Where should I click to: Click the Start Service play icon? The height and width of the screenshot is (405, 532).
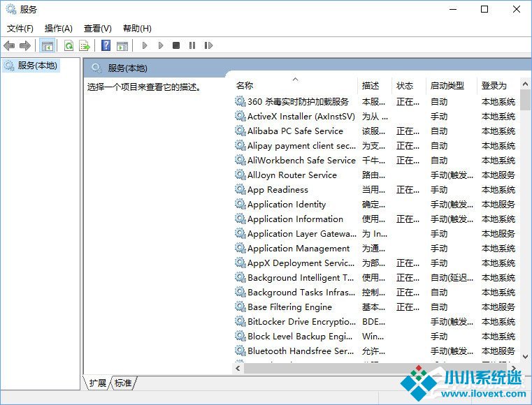click(x=145, y=45)
